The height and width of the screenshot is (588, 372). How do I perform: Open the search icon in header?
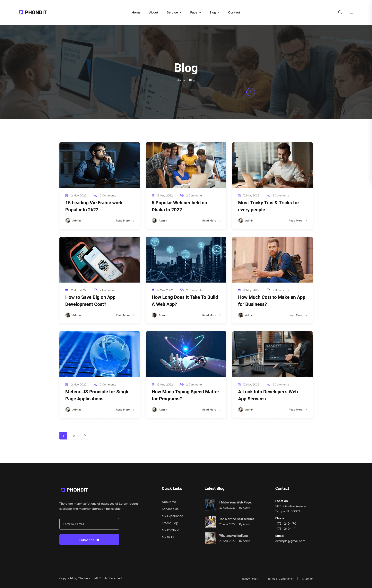(x=340, y=12)
